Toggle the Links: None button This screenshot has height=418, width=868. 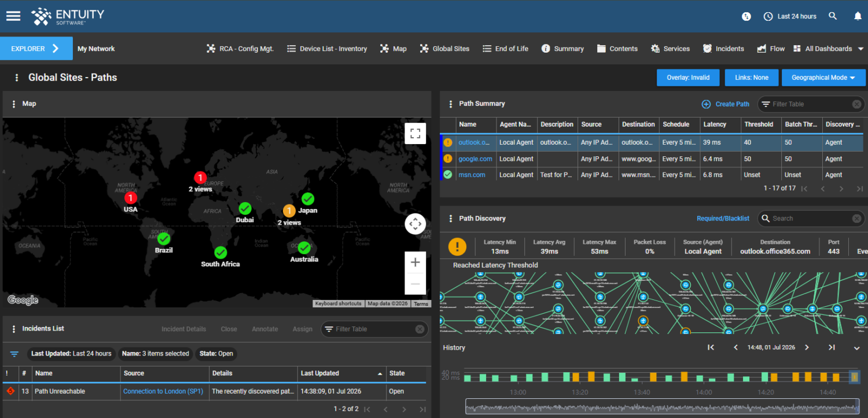752,78
